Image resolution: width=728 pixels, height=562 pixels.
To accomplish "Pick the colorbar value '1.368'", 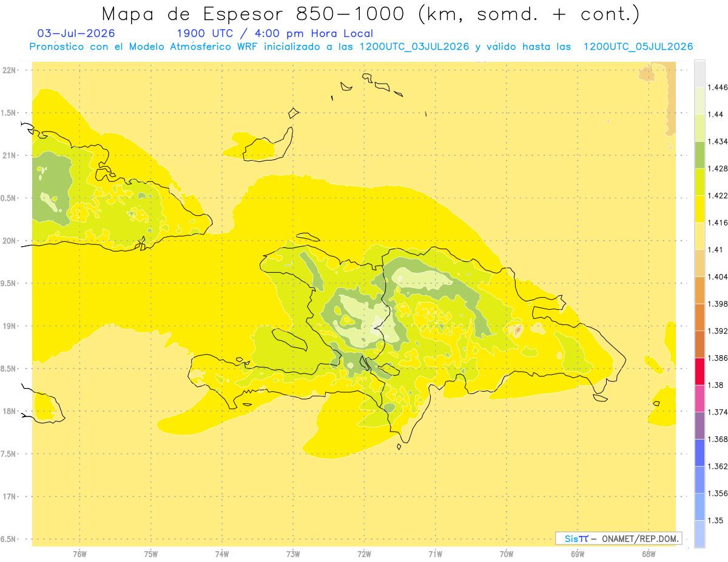I will tap(718, 439).
